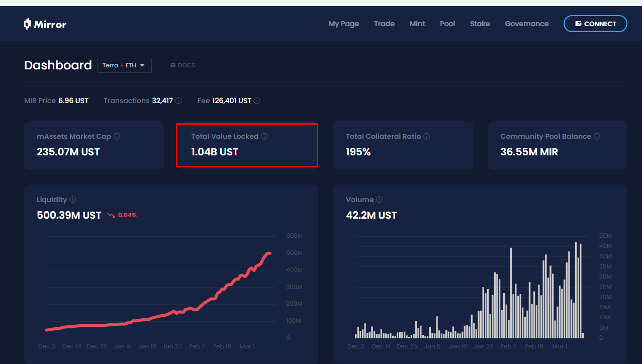Navigate to Pool
The image size is (642, 364).
447,24
